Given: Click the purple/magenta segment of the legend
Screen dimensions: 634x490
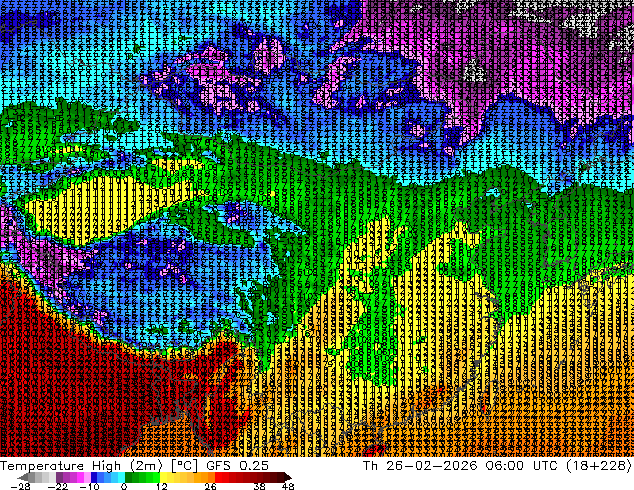Looking at the screenshot, I should pos(73,477).
